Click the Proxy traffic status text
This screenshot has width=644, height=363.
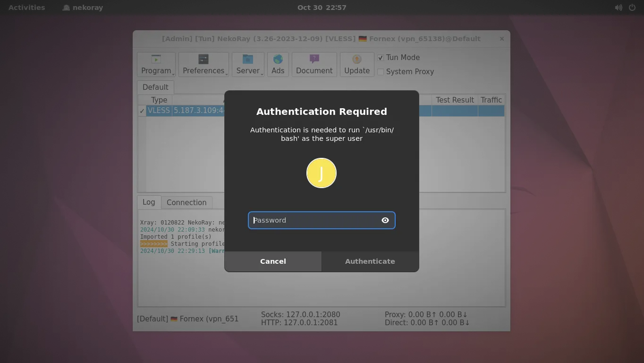(426, 315)
